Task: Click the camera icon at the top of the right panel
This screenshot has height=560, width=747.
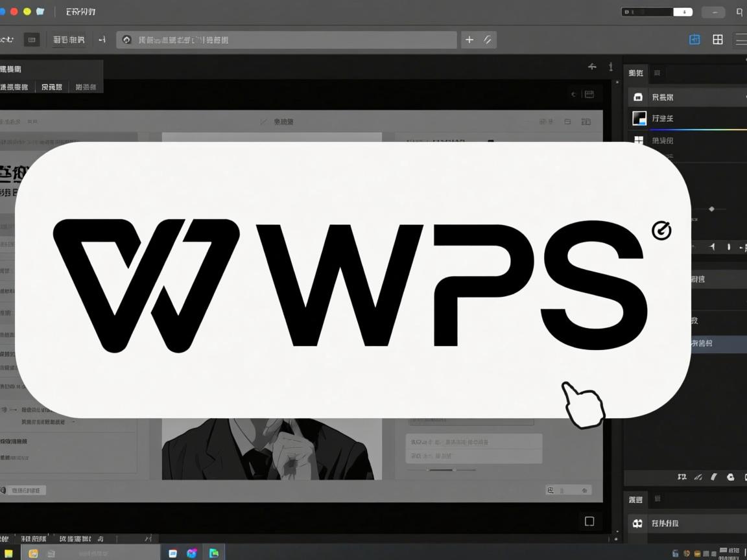Action: click(638, 97)
